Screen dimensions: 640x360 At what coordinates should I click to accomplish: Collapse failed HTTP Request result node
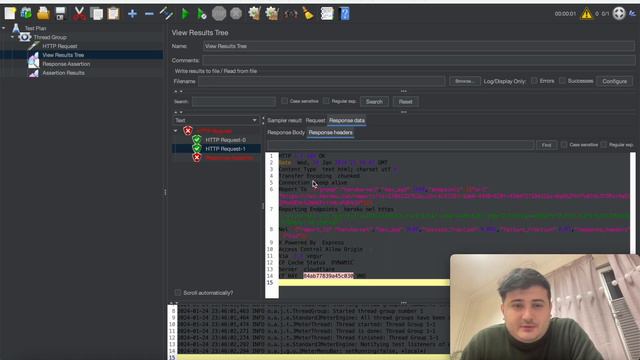[x=176, y=131]
